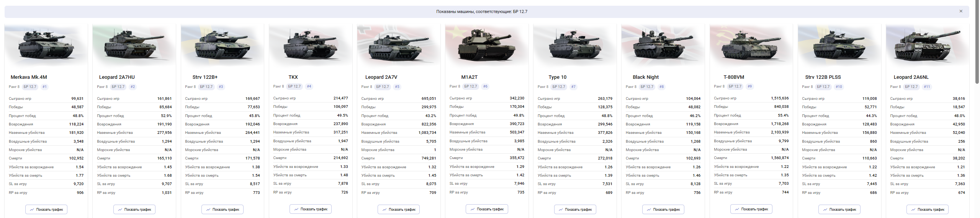Click БР 12.7 badge on M1A2T card

click(x=471, y=86)
